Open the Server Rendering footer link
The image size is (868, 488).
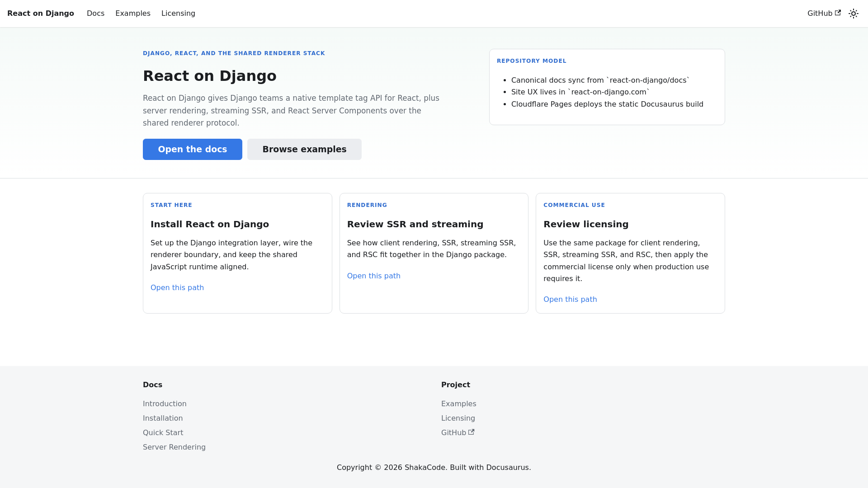point(174,447)
